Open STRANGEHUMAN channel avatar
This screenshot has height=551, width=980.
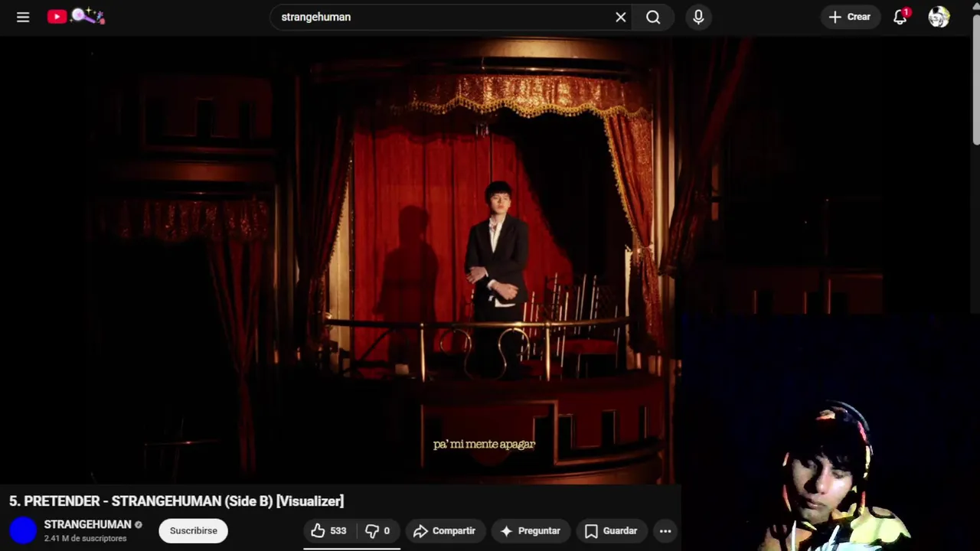[x=23, y=530]
